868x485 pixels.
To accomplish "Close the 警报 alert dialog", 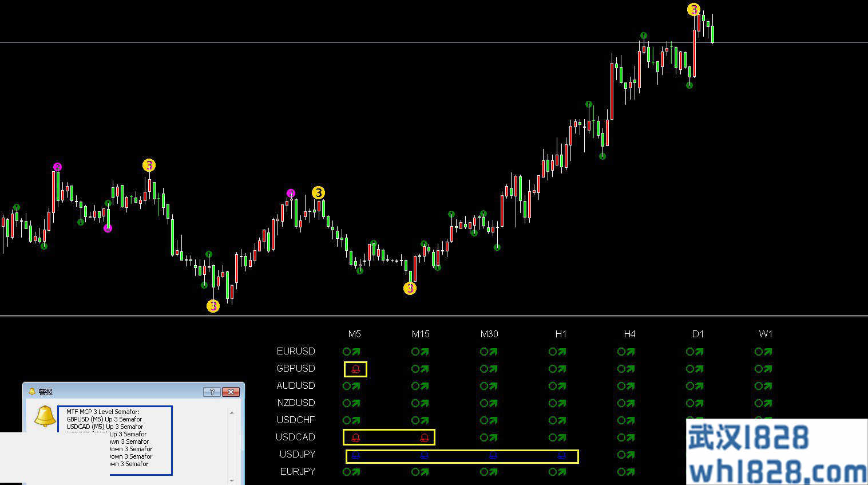I will click(231, 392).
